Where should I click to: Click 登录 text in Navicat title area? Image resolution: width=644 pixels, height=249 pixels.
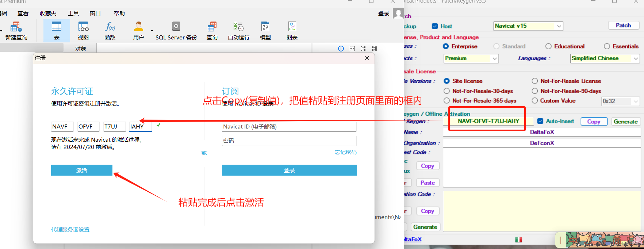(384, 14)
